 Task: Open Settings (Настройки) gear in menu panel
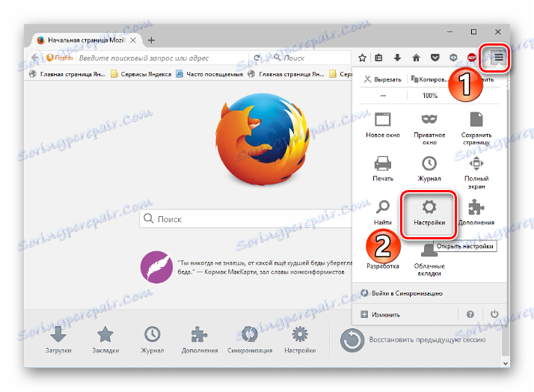coord(429,214)
